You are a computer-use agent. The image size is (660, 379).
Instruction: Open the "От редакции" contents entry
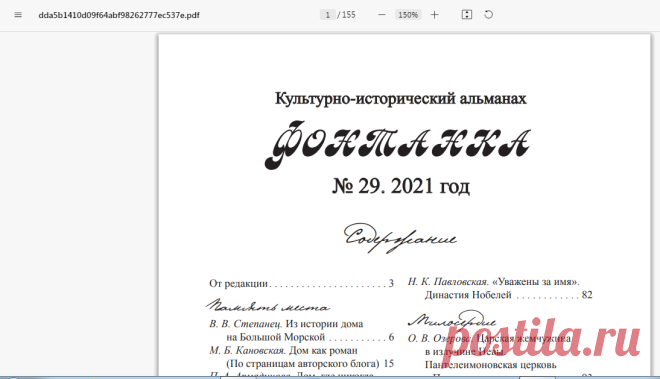click(x=301, y=283)
